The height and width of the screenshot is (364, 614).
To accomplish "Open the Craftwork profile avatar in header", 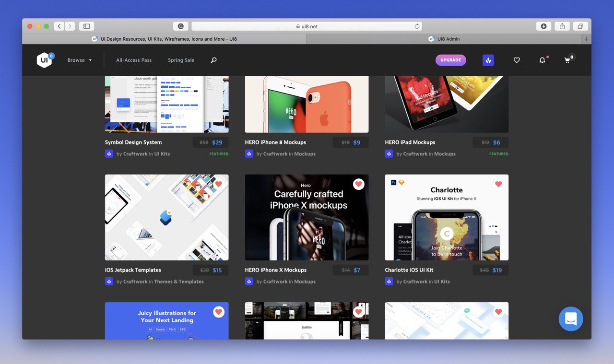I will pos(488,60).
